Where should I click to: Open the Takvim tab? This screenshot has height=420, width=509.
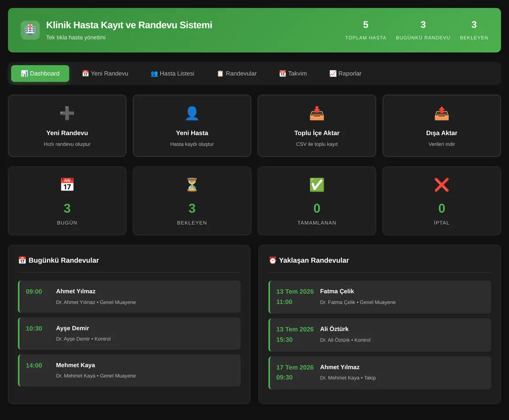click(x=293, y=73)
